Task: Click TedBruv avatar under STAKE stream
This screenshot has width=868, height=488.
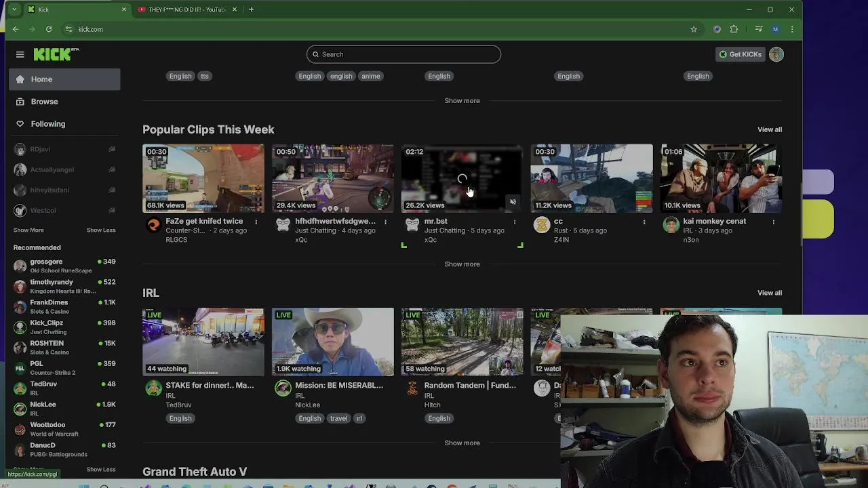Action: (x=154, y=388)
